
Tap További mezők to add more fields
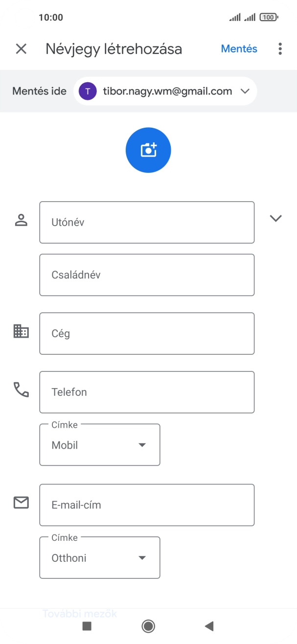tap(79, 613)
